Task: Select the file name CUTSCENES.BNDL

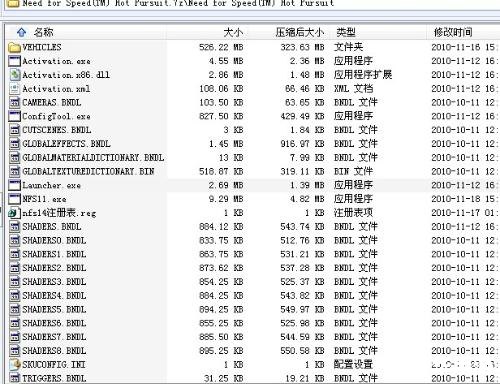Action: (56, 130)
